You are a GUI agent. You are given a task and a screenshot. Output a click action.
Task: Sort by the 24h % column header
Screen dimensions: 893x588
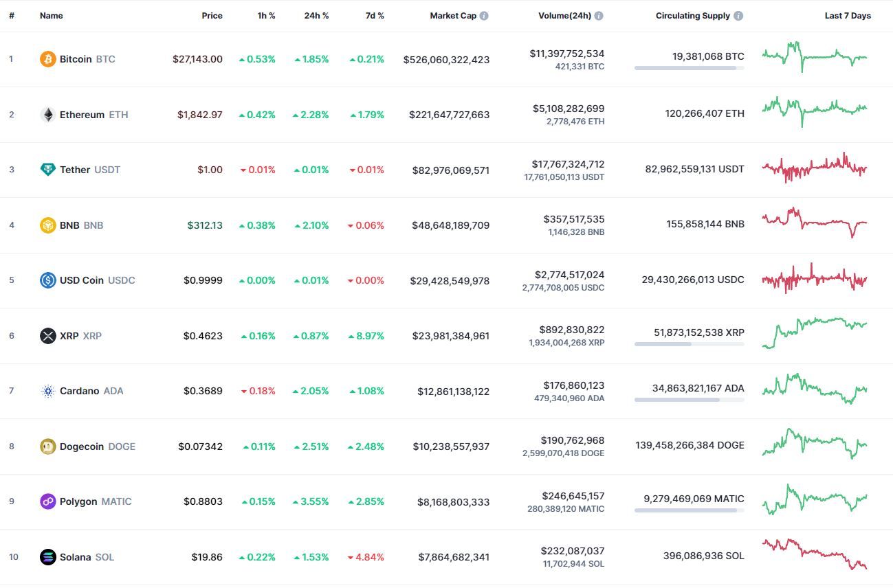tap(316, 16)
